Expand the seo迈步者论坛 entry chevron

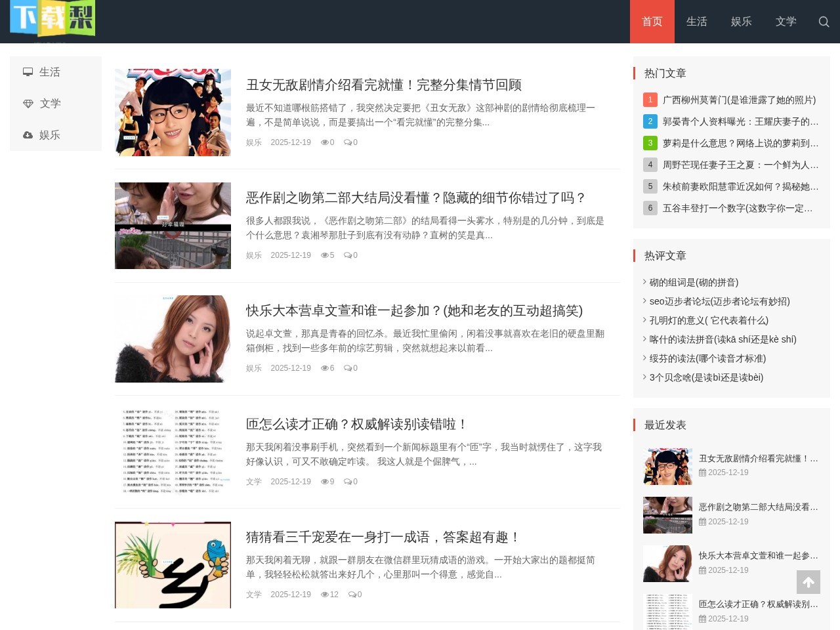(x=645, y=301)
